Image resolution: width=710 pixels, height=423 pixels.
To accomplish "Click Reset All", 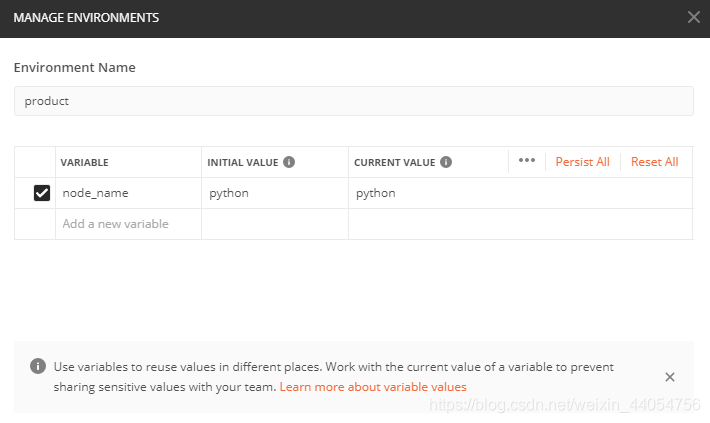I will (x=654, y=162).
